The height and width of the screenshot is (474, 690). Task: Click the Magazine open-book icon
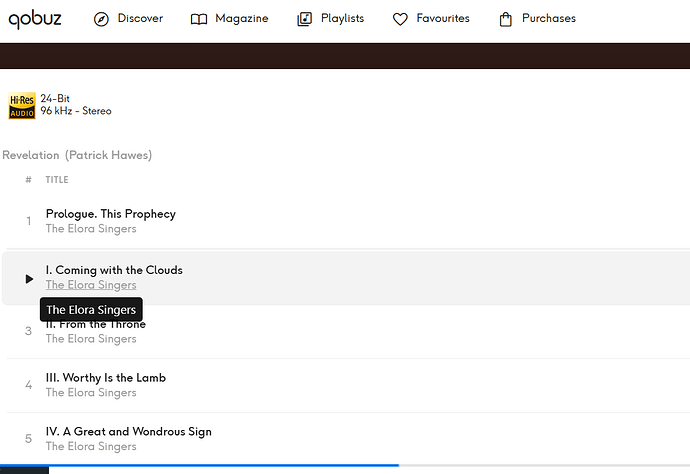[x=199, y=19]
